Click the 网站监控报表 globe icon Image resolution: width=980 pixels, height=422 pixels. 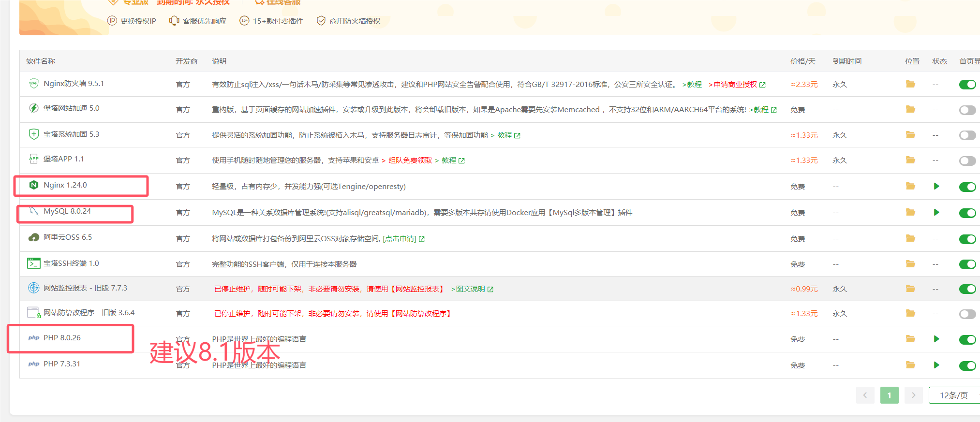33,288
